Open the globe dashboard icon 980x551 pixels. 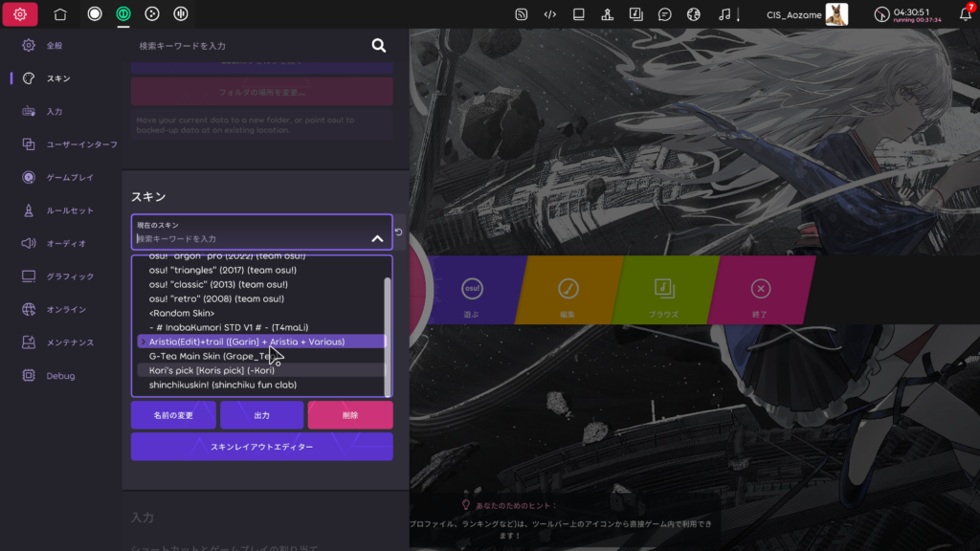[x=694, y=14]
